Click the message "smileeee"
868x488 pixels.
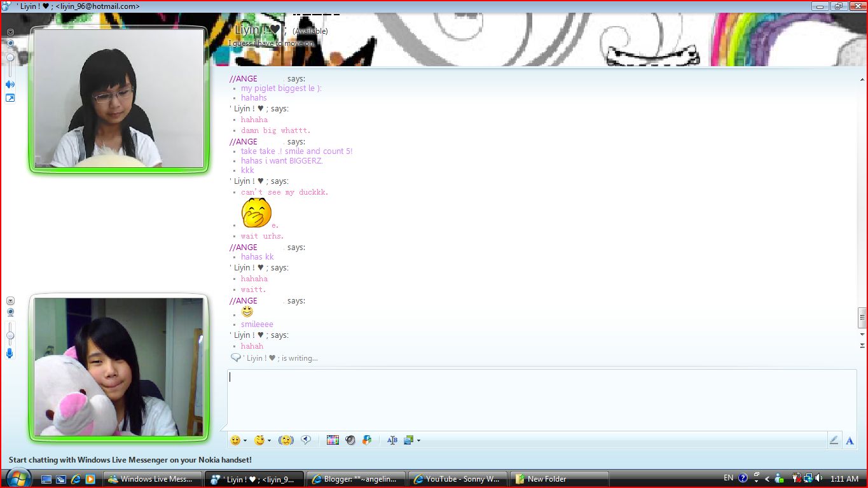point(257,324)
